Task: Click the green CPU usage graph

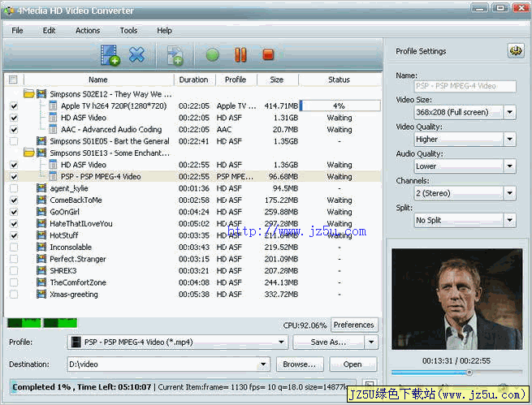Action: point(42,323)
